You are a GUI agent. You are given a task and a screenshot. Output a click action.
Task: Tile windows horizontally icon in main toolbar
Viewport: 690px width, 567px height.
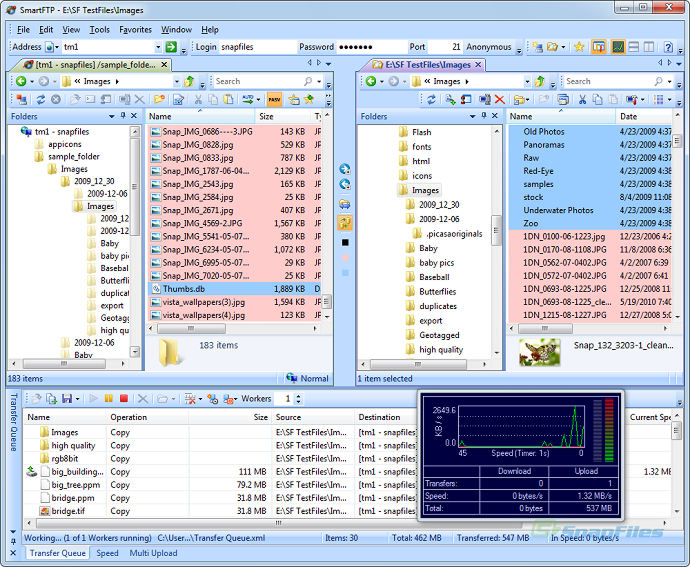[x=634, y=47]
